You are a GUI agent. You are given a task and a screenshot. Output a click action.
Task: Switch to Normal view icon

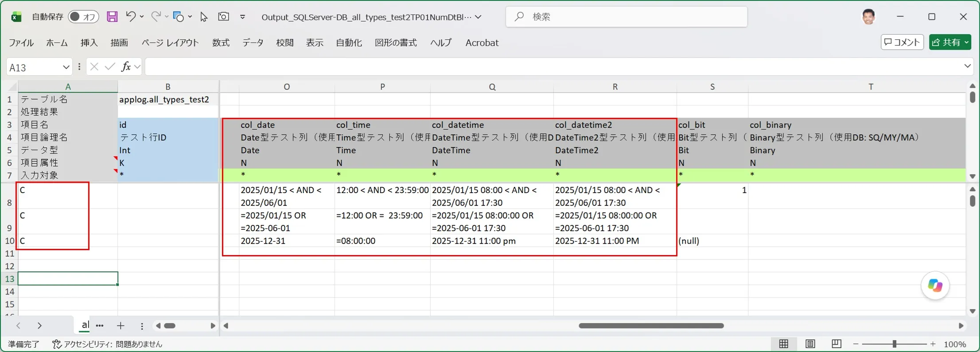[784, 344]
